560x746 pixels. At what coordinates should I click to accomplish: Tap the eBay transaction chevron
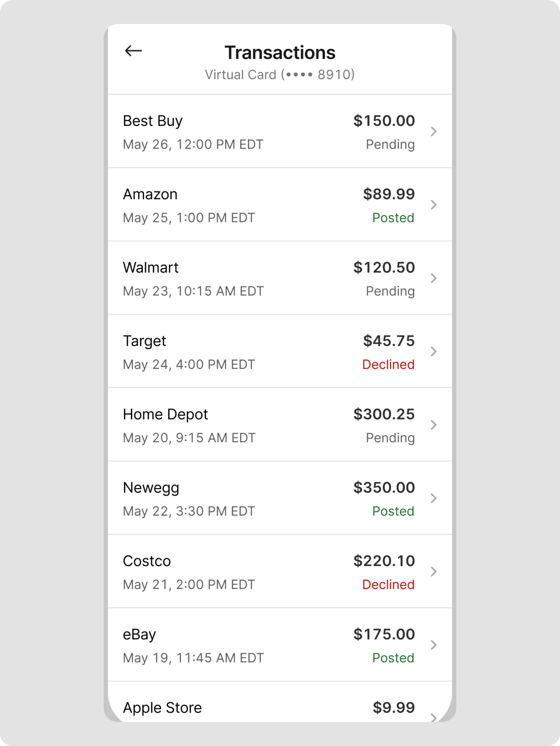[434, 645]
